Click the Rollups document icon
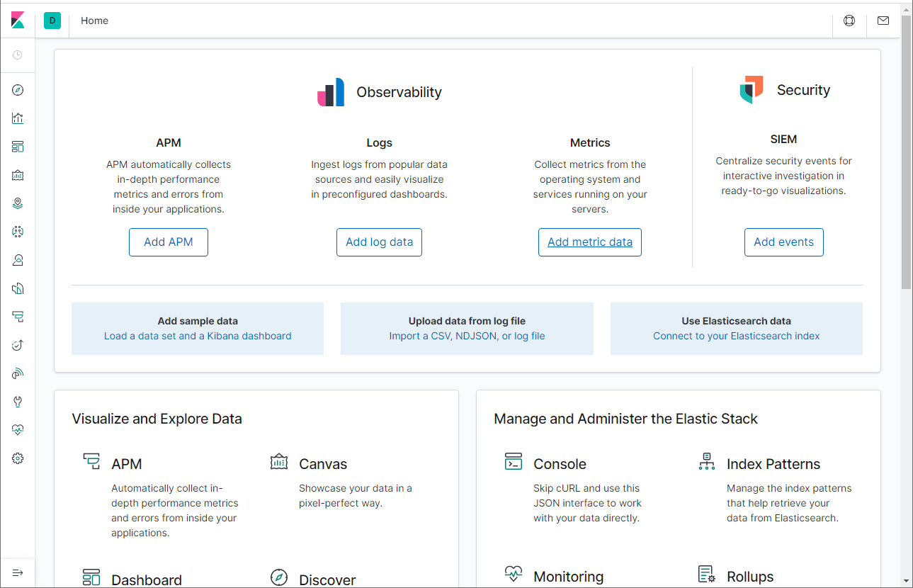The height and width of the screenshot is (588, 913). [706, 573]
